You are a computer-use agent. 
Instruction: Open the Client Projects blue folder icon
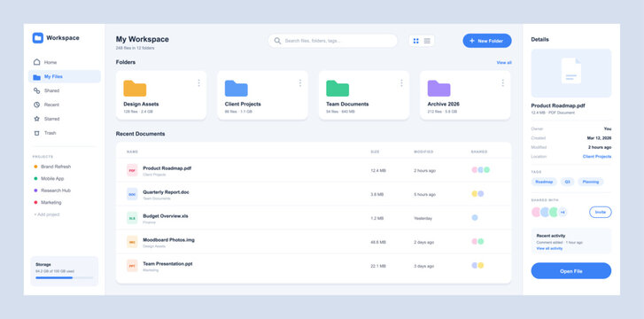click(x=237, y=89)
